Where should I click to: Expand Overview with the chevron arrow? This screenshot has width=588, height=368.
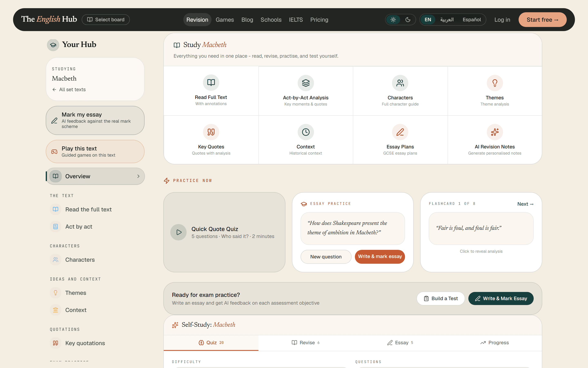coord(138,176)
